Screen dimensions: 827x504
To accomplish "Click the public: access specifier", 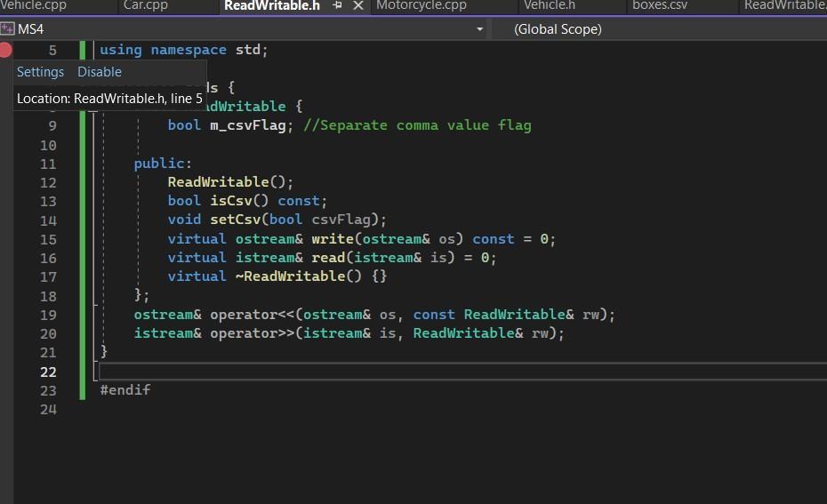I will (x=163, y=164).
